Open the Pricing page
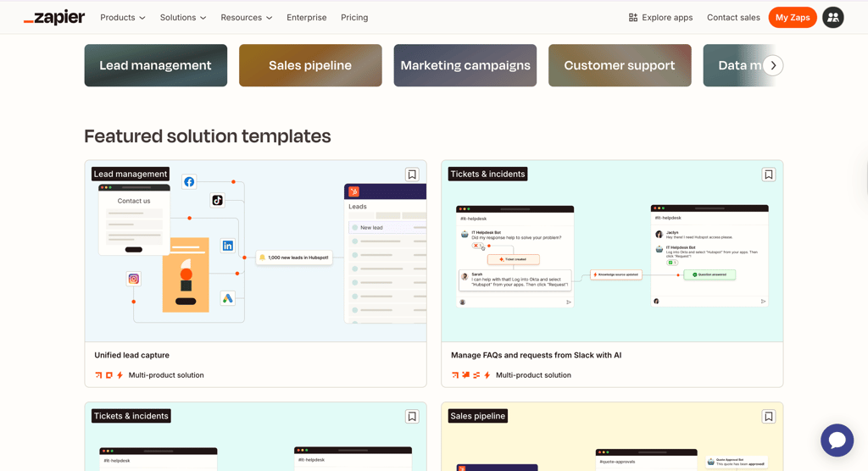The image size is (868, 471). [354, 18]
